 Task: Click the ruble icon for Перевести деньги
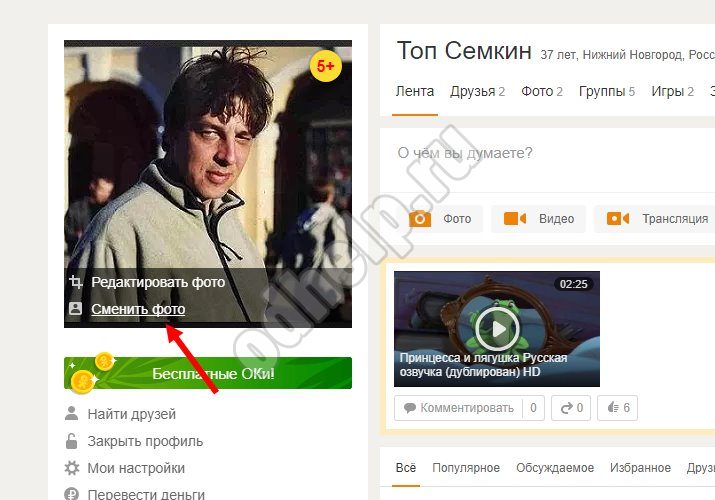click(72, 494)
